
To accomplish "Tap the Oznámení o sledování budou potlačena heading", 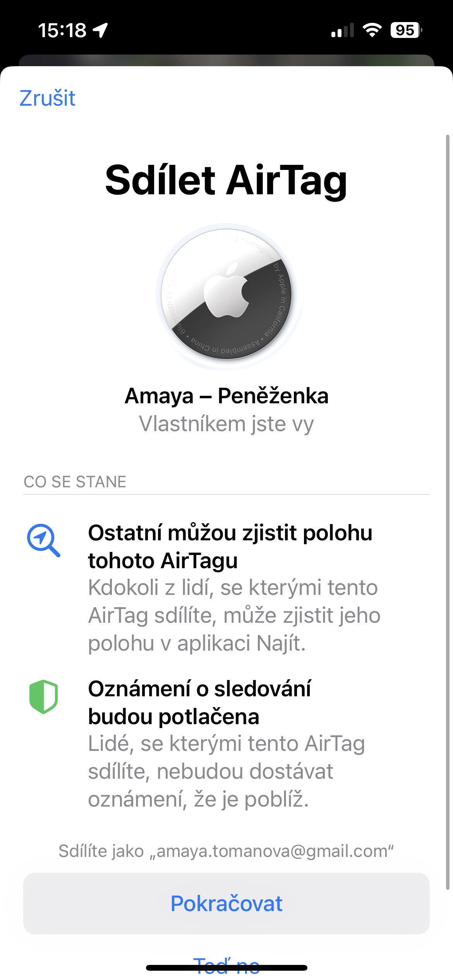I will click(x=199, y=702).
